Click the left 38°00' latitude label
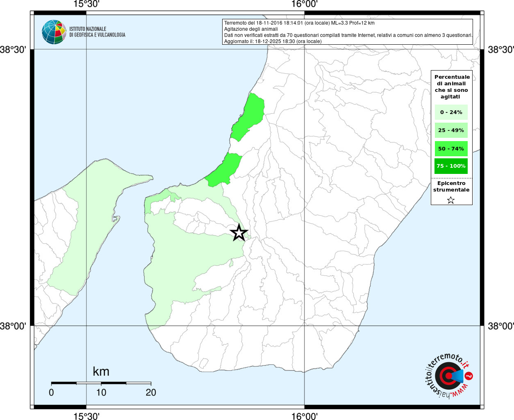This screenshot has height=420, width=514. 13,326
